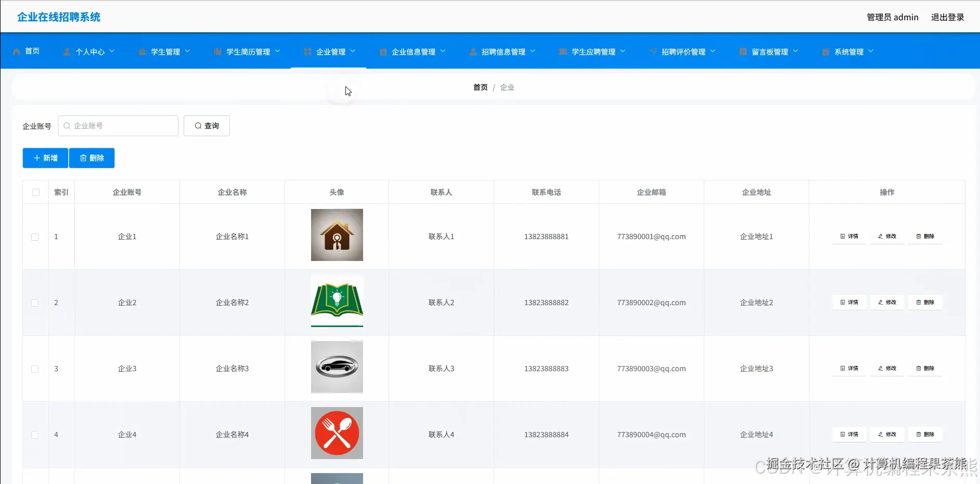
Task: Open the 企业信息管理 menu
Action: (x=413, y=51)
